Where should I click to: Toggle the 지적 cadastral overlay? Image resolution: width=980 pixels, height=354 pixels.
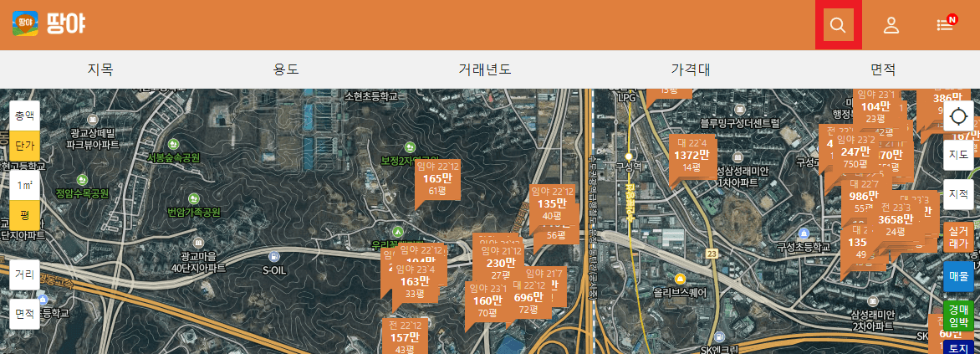(958, 194)
